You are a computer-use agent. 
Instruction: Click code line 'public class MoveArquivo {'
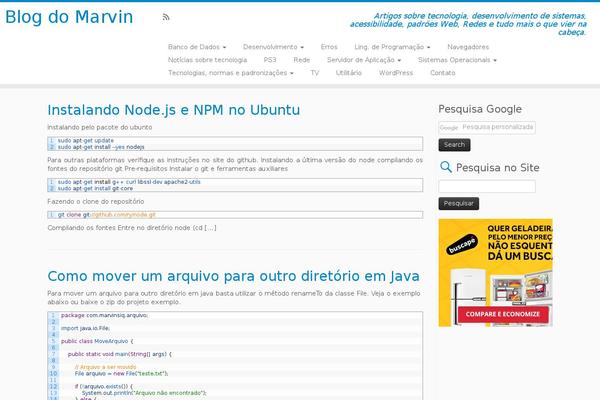pos(97,341)
